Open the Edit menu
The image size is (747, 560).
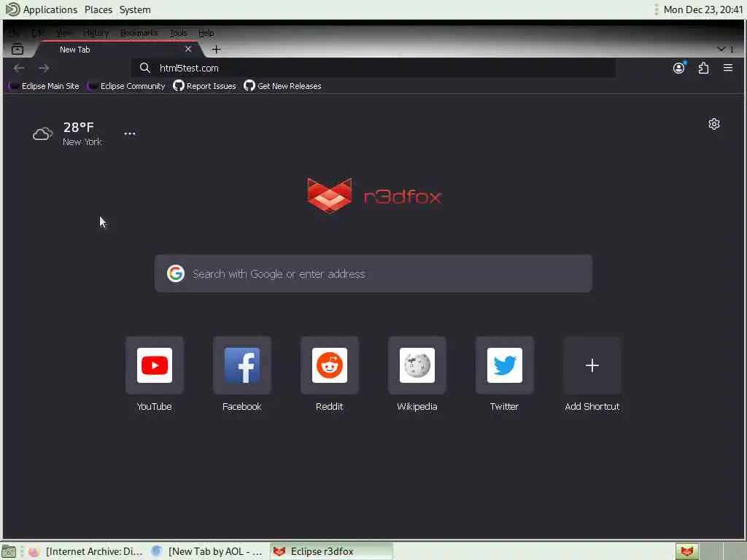[x=37, y=33]
